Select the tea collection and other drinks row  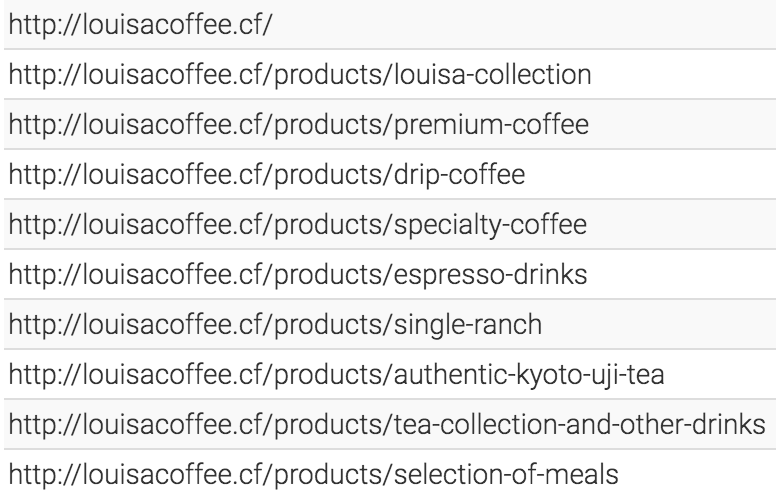(770, 424)
